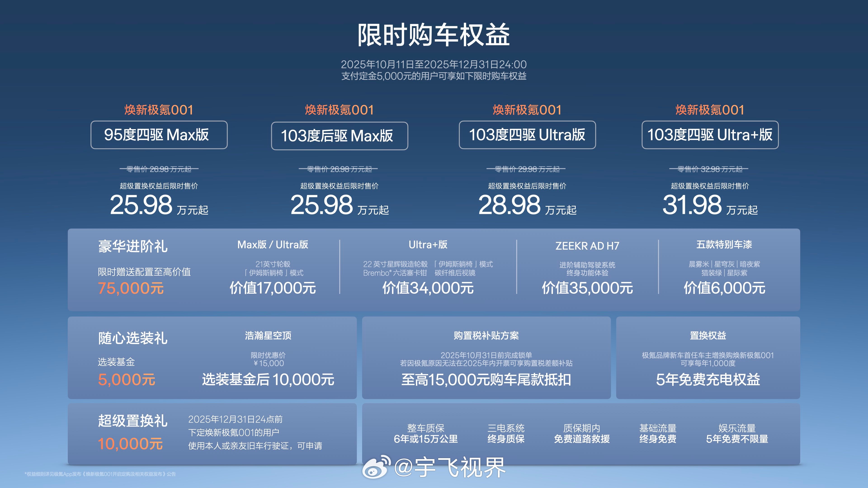Image resolution: width=868 pixels, height=488 pixels.
Task: Click the 五款特别车漆 heading
Action: [724, 244]
